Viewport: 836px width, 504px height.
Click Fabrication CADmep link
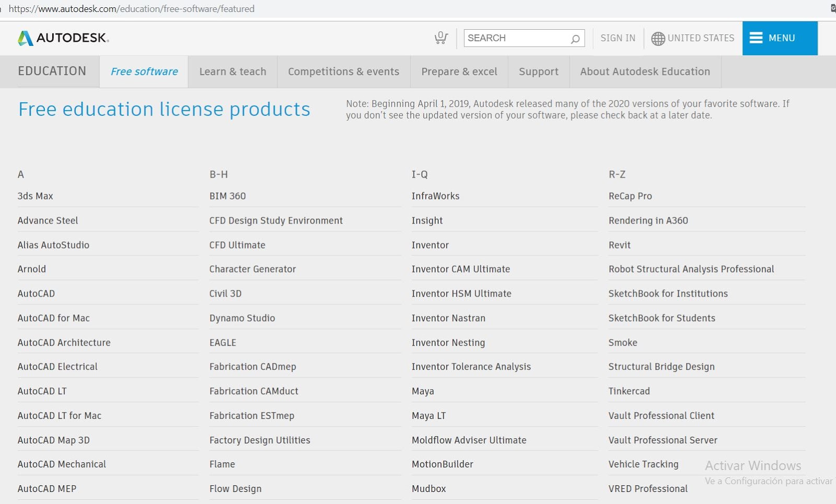[253, 367]
